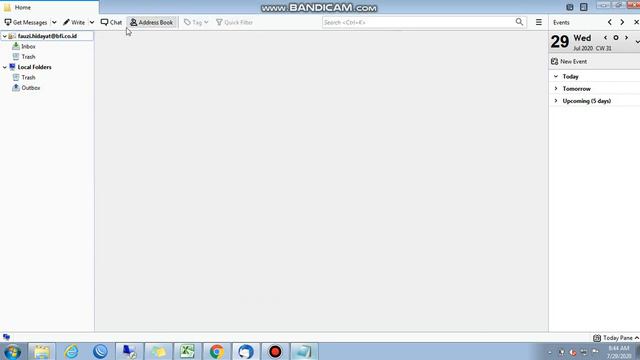Open the hamburger application menu
The width and height of the screenshot is (640, 360).
pyautogui.click(x=539, y=22)
